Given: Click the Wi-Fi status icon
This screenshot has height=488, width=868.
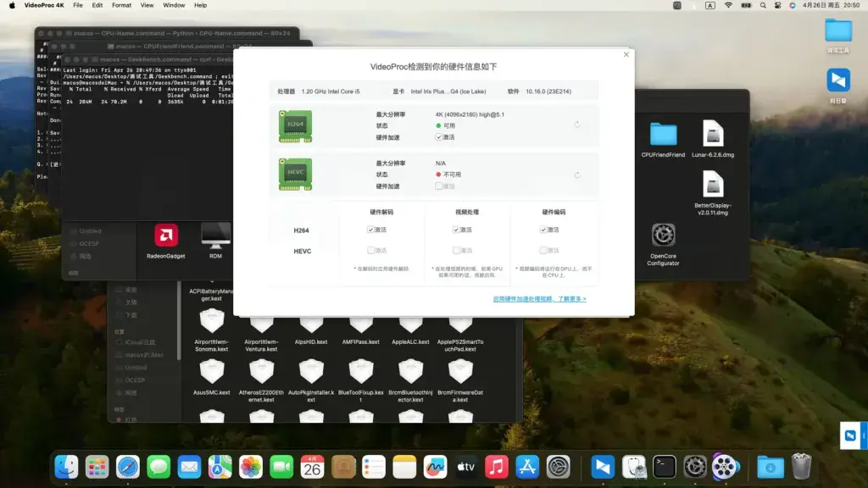Looking at the screenshot, I should pos(728,5).
